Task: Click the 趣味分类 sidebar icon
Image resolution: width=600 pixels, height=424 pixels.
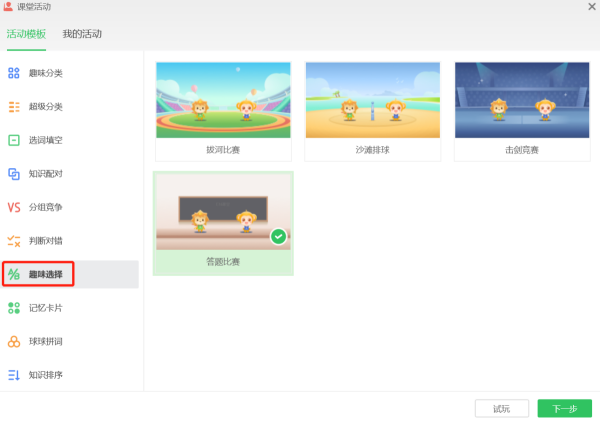Action: [14, 73]
